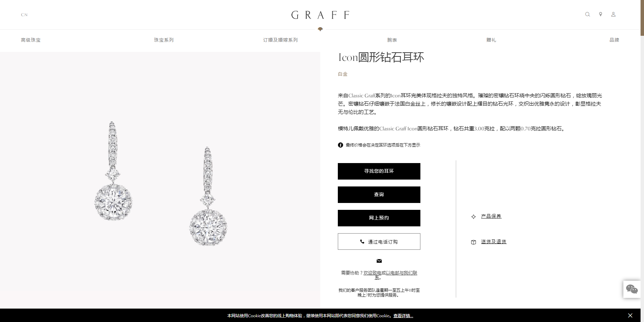The height and width of the screenshot is (322, 644).
Task: Open the 查看详情 cookie details link
Action: click(403, 316)
